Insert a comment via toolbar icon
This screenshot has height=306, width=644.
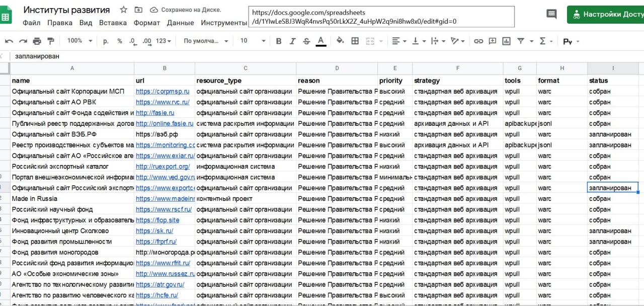(493, 41)
